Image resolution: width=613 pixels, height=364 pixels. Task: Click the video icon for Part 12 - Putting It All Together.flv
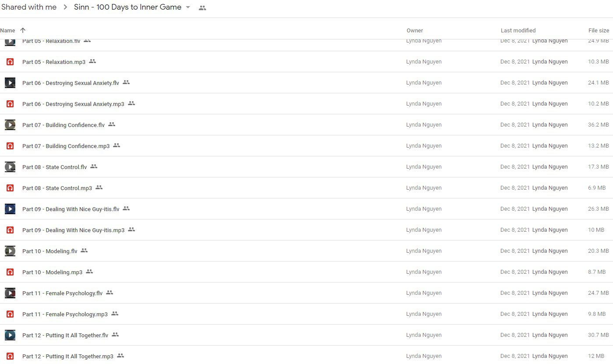coord(10,335)
